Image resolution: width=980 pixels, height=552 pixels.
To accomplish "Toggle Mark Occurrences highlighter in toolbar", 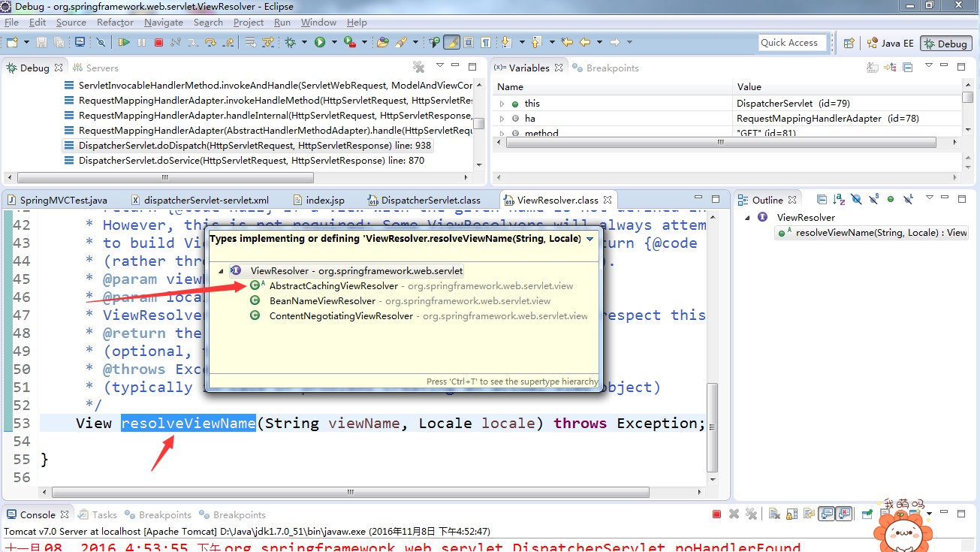I will (451, 42).
